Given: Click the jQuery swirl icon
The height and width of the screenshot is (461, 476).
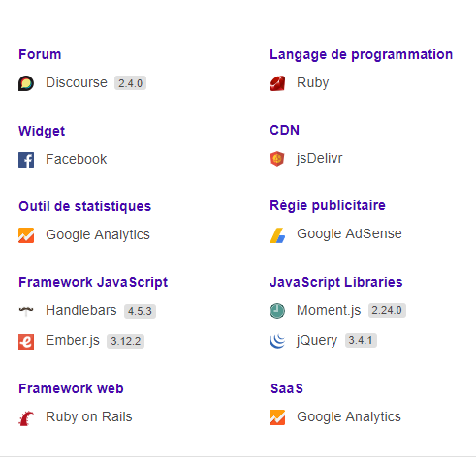Looking at the screenshot, I should [x=277, y=341].
